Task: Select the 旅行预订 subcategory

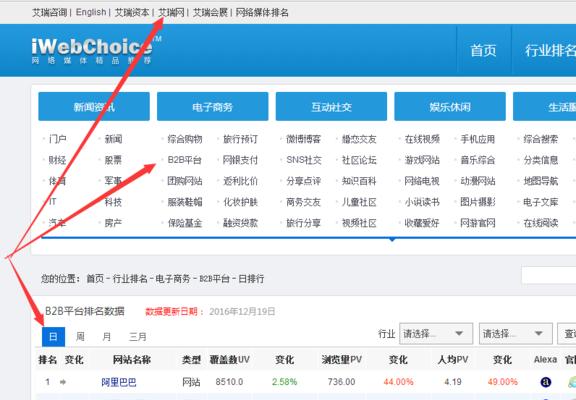Action: point(241,139)
